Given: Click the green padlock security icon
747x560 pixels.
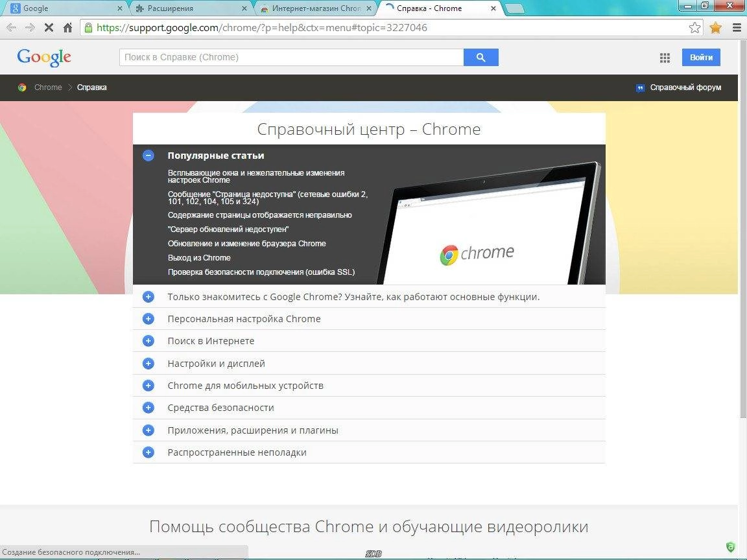Looking at the screenshot, I should point(89,28).
